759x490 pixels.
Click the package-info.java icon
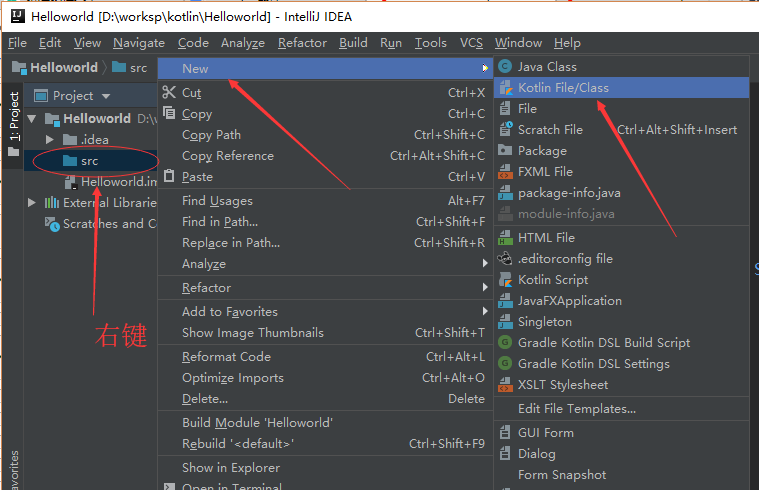click(x=505, y=193)
